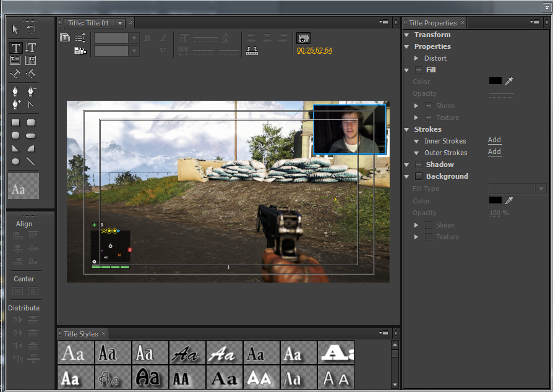Toggle bold formatting
The image size is (553, 392).
click(x=147, y=38)
